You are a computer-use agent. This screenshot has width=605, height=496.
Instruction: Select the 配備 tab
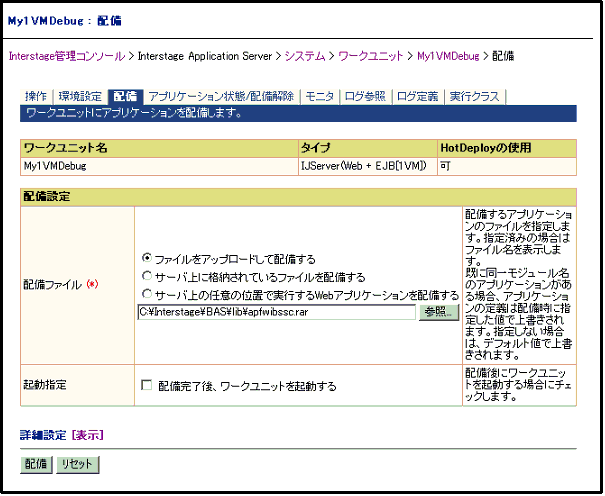(126, 96)
